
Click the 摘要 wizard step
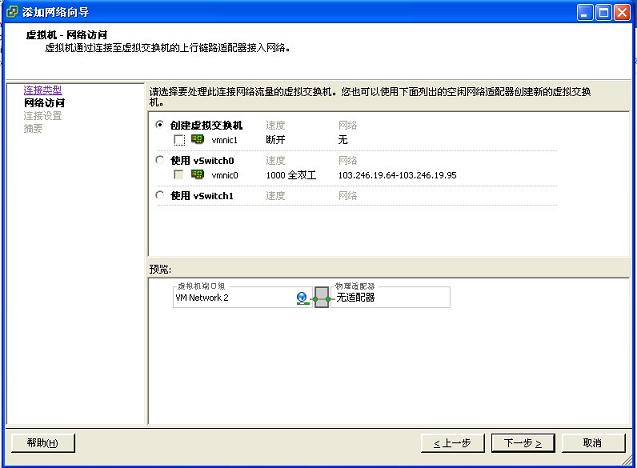pos(33,127)
